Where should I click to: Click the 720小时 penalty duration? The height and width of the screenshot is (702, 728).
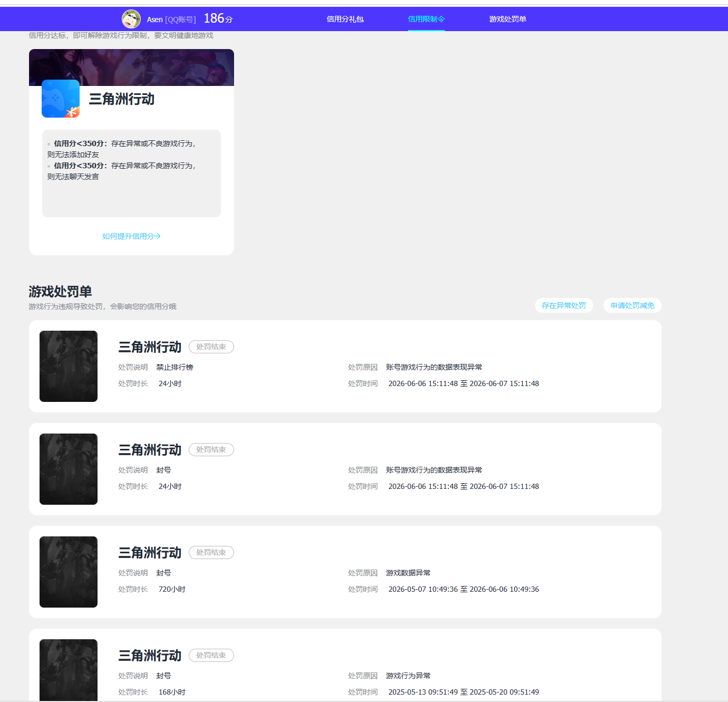point(172,589)
